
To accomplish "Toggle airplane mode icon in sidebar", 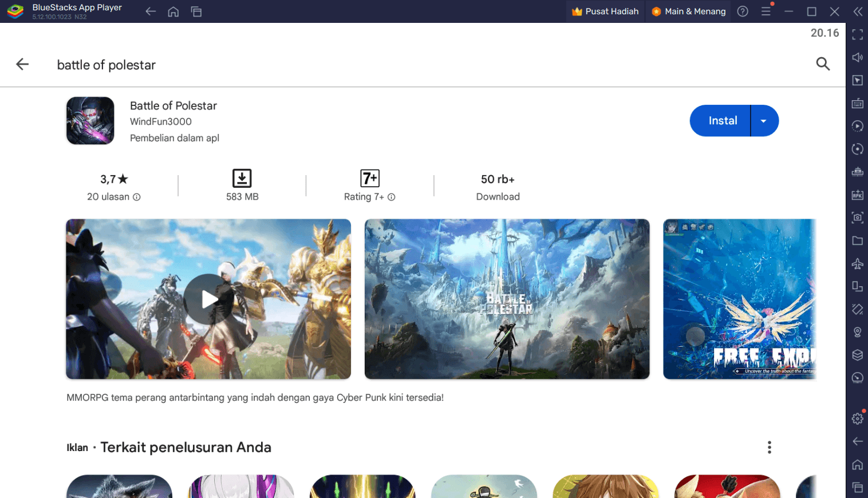I will [x=857, y=263].
